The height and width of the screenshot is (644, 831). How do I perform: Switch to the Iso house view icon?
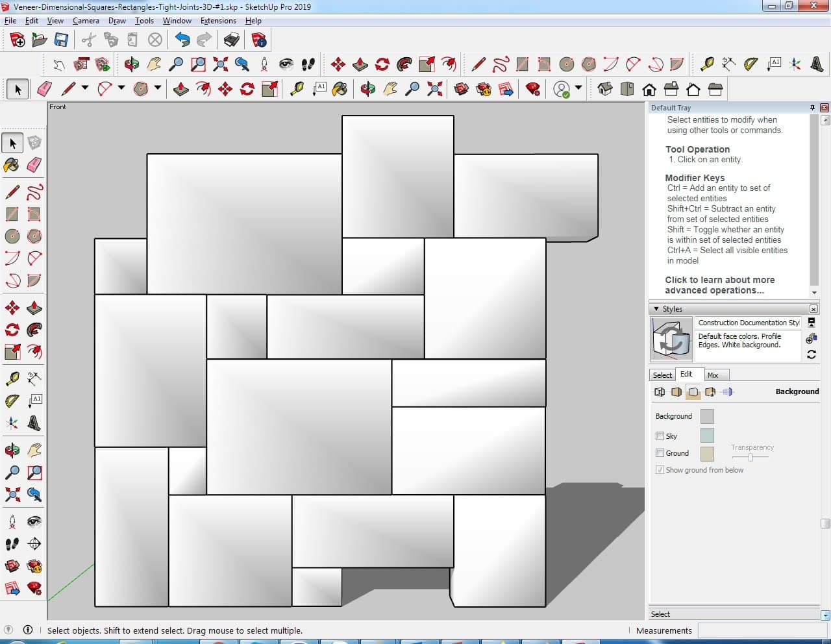[605, 89]
